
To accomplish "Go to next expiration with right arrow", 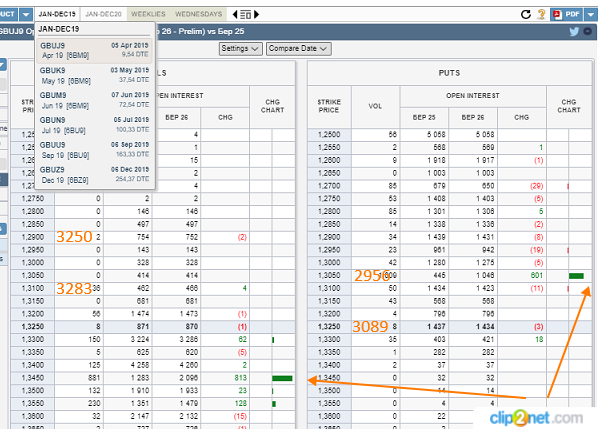I will pos(256,14).
